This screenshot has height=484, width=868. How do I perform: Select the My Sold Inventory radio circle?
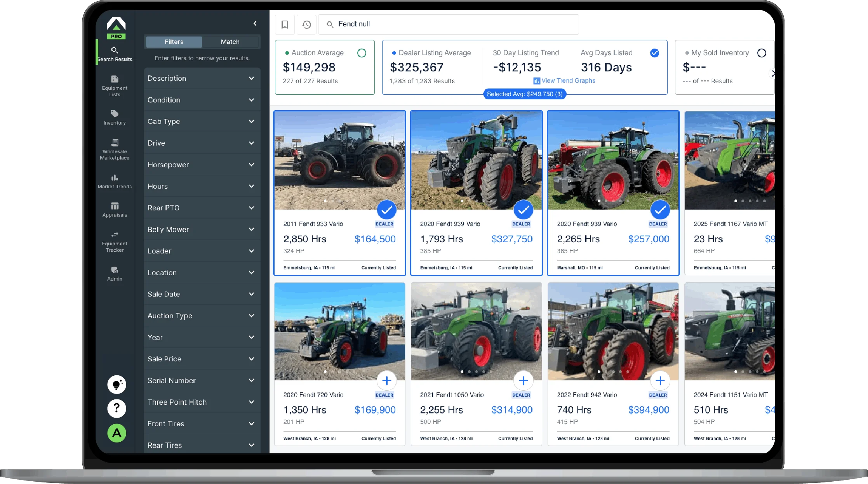point(762,53)
